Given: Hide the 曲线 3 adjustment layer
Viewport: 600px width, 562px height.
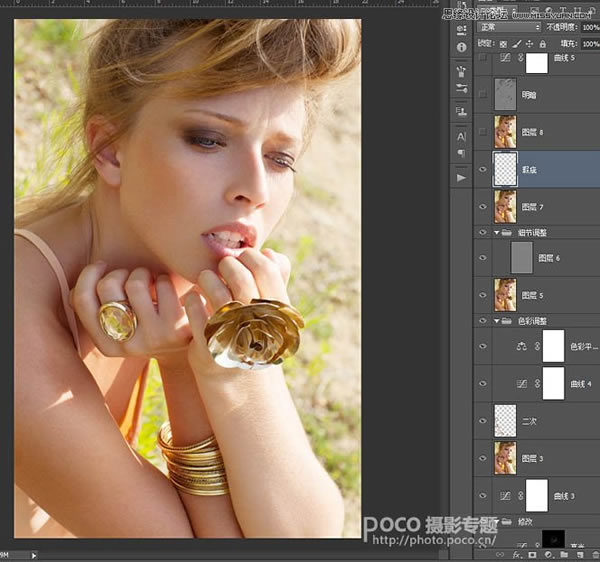Looking at the screenshot, I should (483, 496).
